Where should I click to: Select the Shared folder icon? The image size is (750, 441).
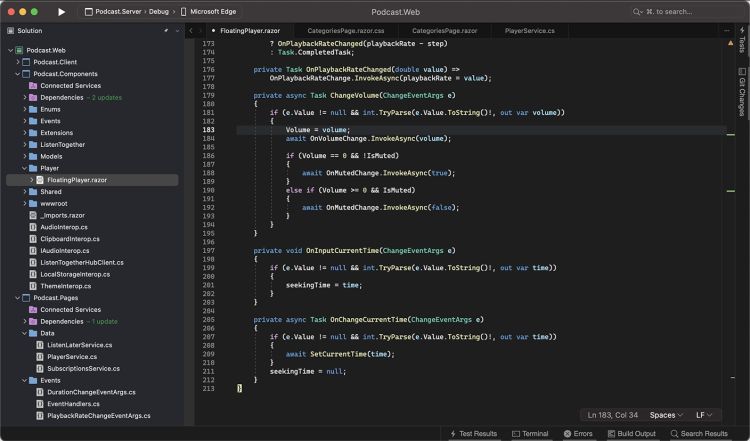(33, 192)
